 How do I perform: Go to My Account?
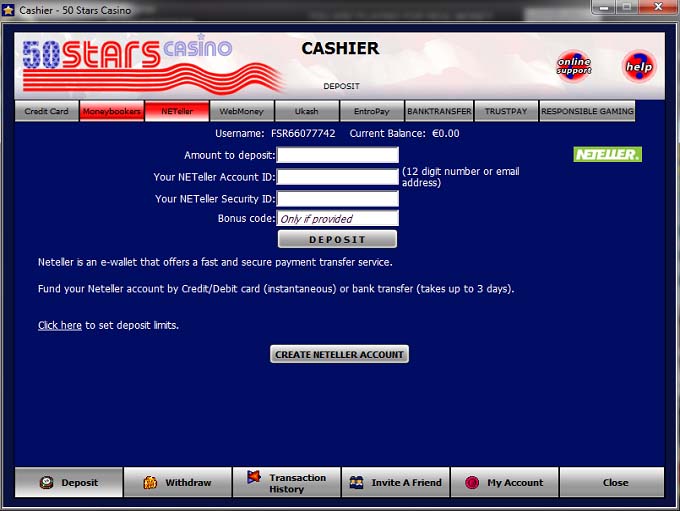click(x=505, y=482)
